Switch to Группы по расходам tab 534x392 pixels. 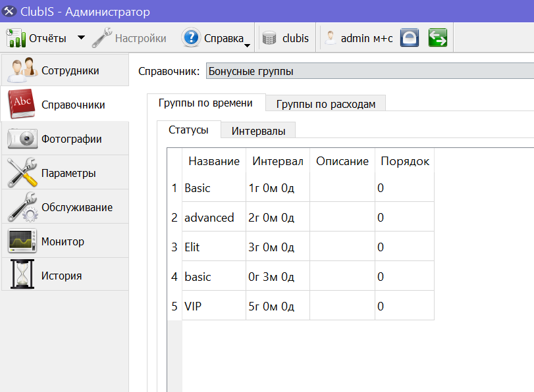point(325,103)
